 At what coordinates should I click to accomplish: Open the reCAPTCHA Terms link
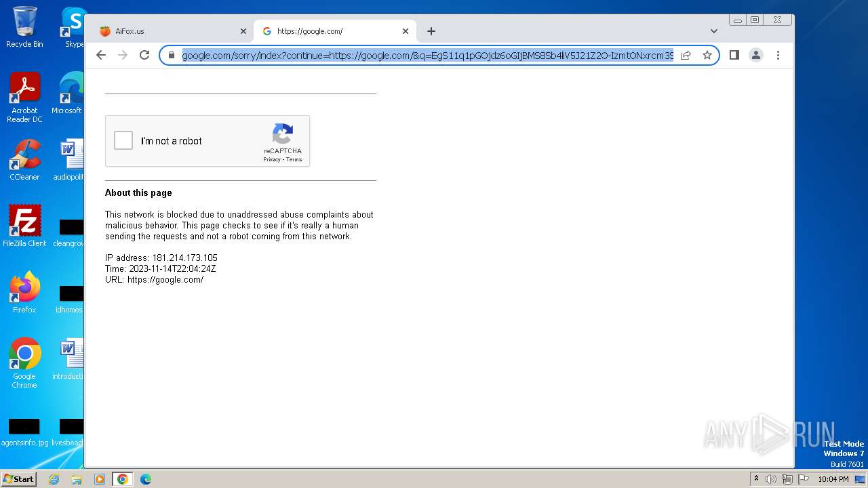294,160
